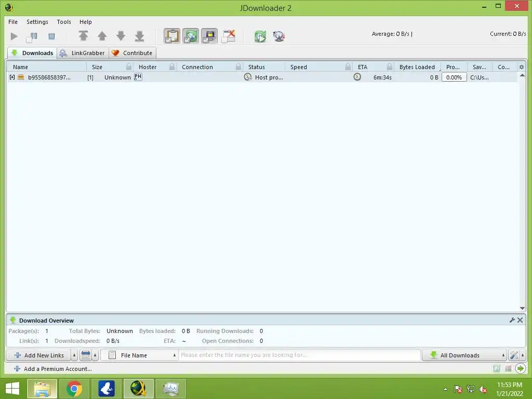Toggle the lock on the Connection column
Image resolution: width=532 pixels, height=399 pixels.
click(x=238, y=66)
